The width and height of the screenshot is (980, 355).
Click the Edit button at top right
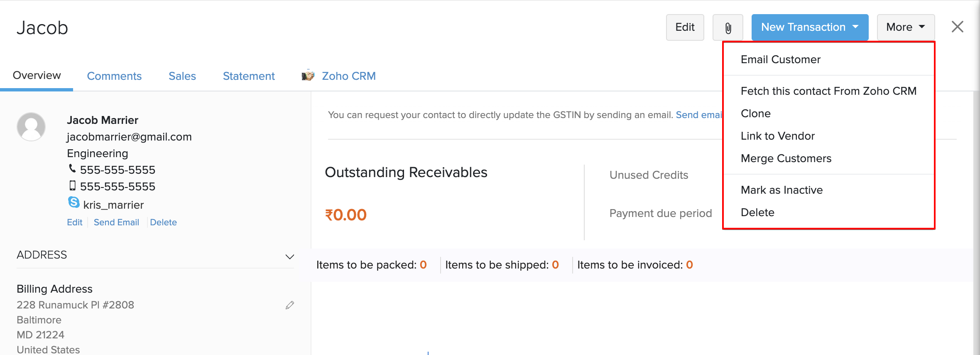click(x=684, y=27)
